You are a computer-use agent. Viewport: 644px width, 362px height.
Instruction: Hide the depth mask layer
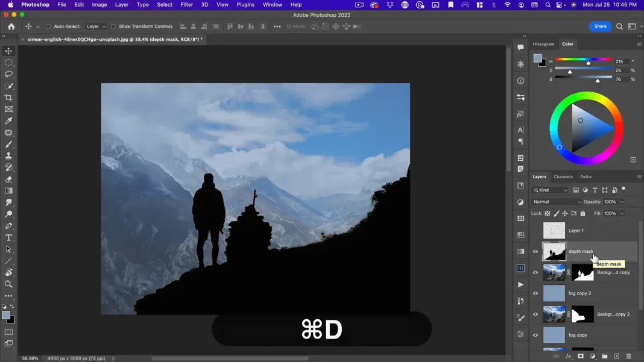click(x=535, y=252)
